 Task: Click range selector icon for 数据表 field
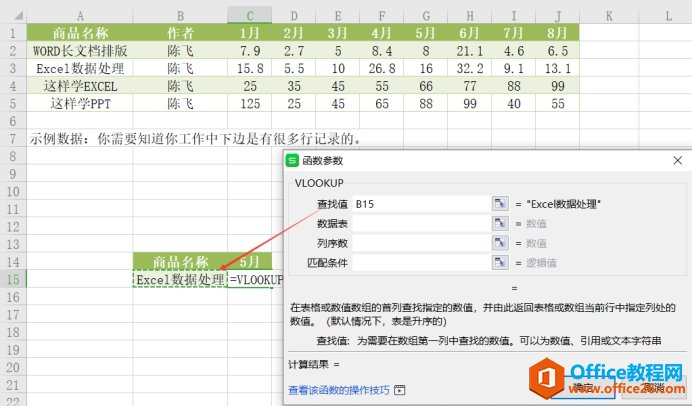500,223
